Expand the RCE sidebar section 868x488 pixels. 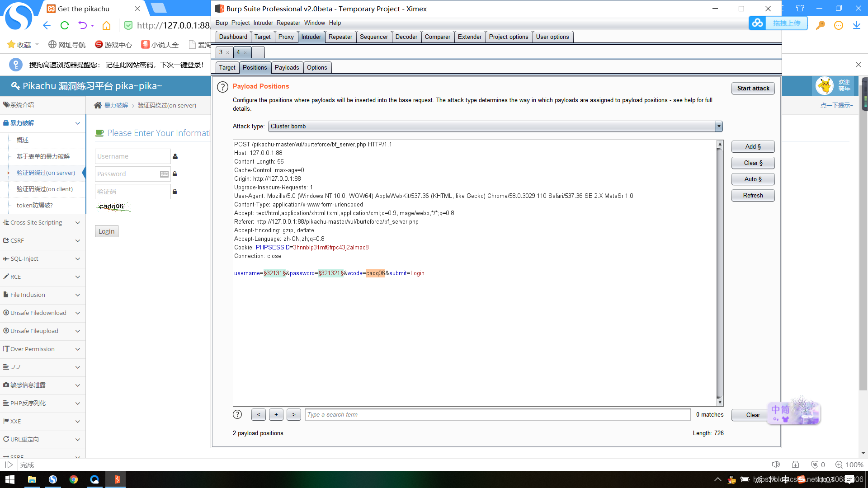click(43, 277)
